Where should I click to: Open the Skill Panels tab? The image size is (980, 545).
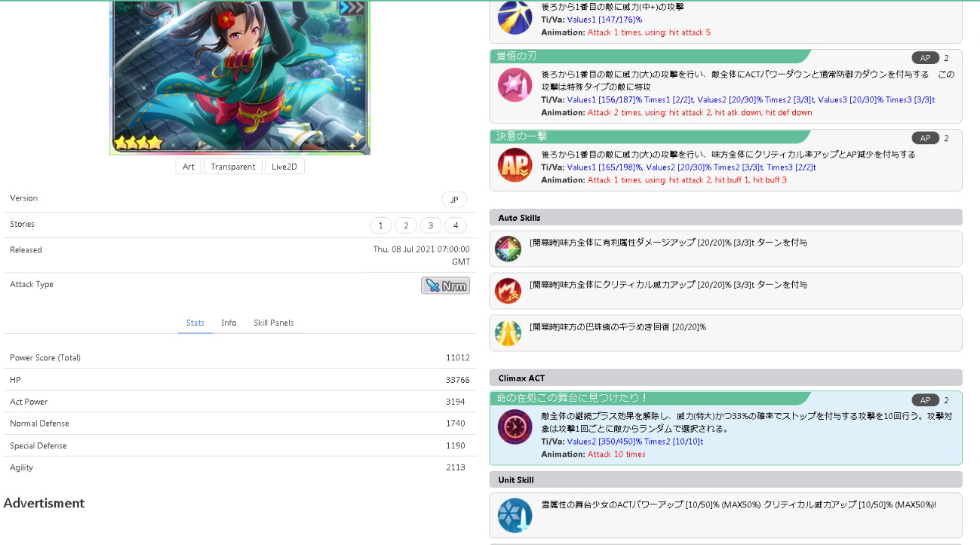tap(273, 323)
